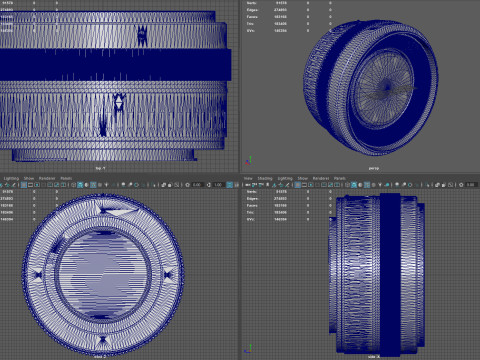Select Smooth Shade All in front panel toolbar
The image size is (480, 360).
80,184
